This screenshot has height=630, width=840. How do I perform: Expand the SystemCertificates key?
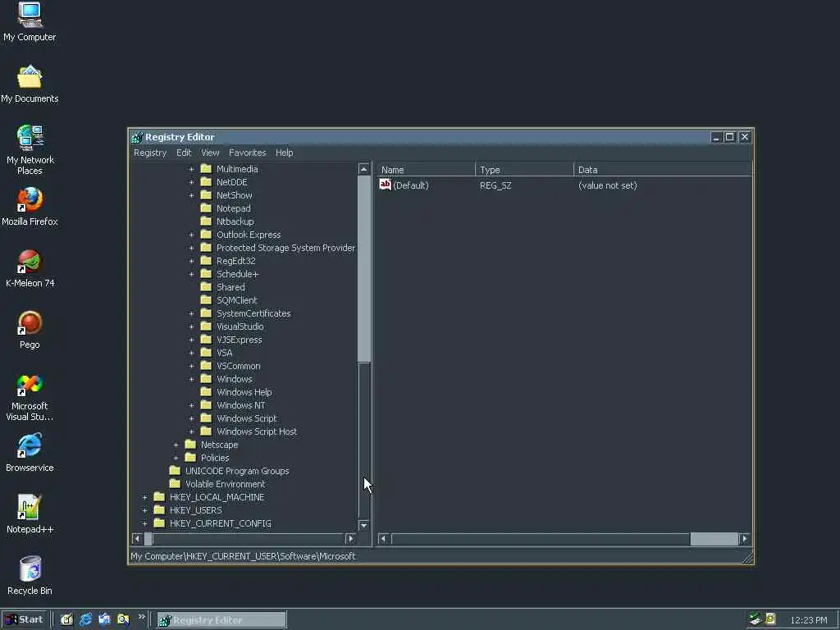click(x=191, y=313)
